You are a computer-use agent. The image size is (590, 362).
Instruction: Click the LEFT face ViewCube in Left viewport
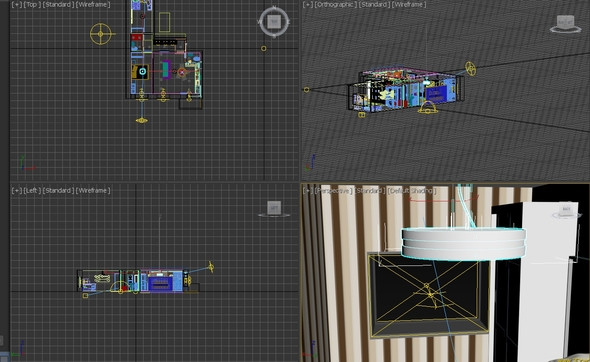point(274,208)
